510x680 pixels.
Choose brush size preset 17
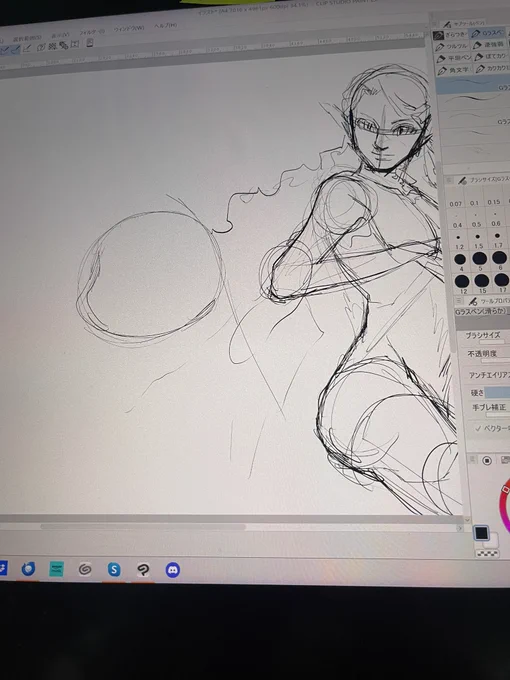[x=502, y=282]
